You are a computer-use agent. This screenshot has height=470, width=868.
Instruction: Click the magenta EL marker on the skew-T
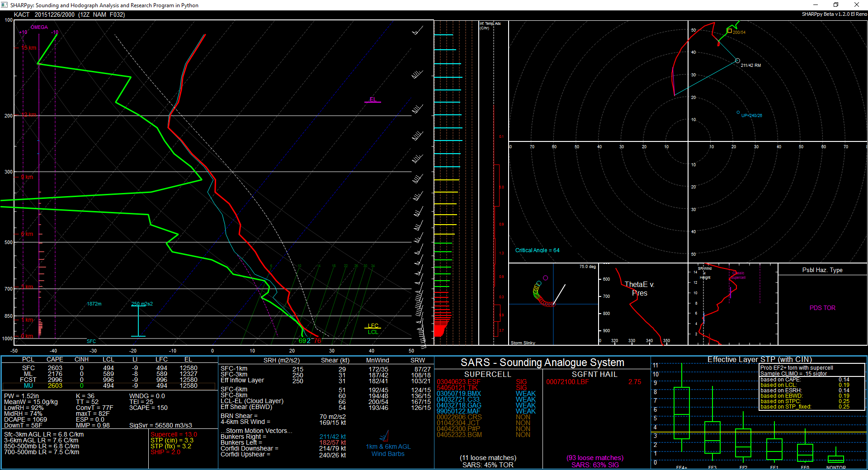pyautogui.click(x=373, y=101)
